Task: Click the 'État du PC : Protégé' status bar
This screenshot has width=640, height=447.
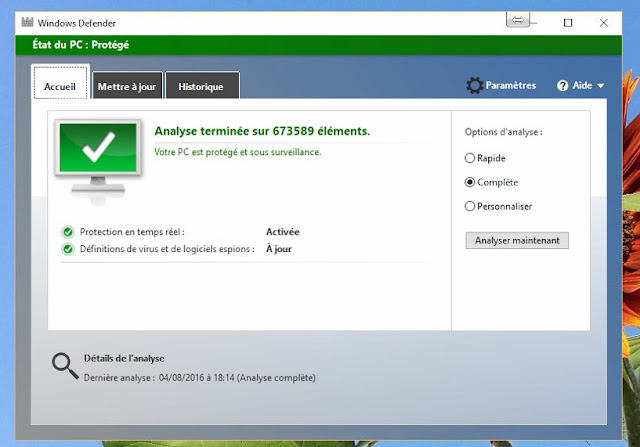Action: 319,45
